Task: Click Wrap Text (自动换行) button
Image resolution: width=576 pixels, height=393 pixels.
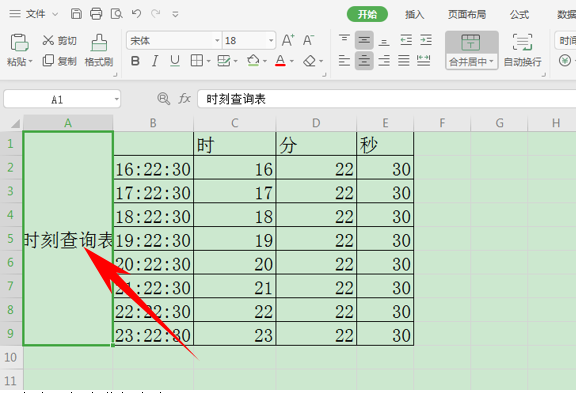Action: [522, 50]
